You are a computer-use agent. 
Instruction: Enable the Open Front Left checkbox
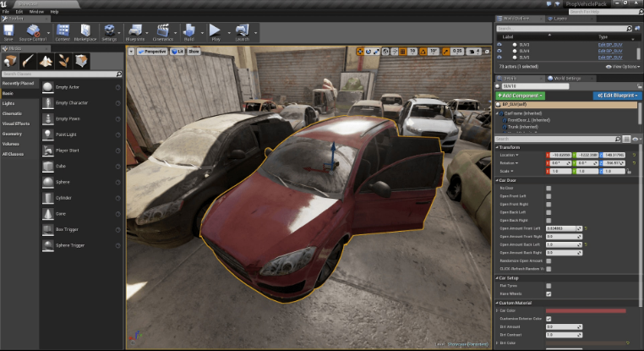pos(548,196)
